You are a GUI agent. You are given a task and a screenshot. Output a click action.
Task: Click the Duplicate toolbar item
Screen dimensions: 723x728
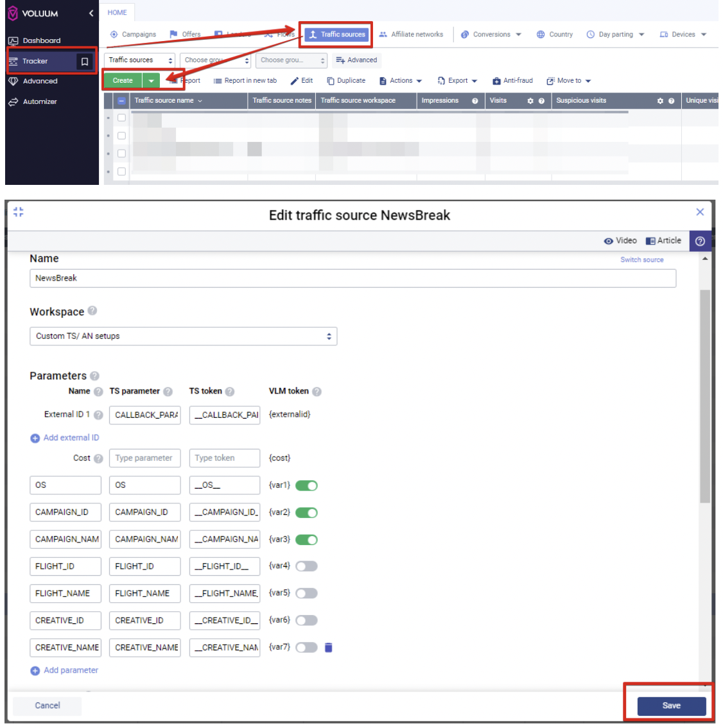(346, 81)
